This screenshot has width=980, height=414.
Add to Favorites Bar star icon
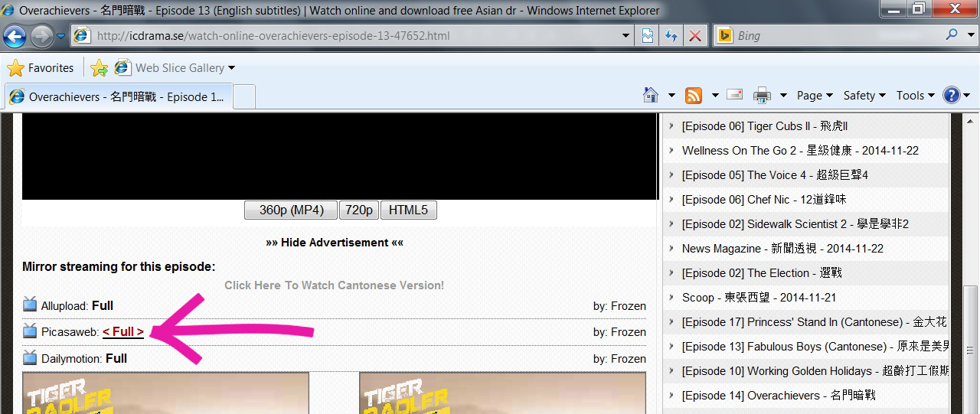tap(99, 68)
